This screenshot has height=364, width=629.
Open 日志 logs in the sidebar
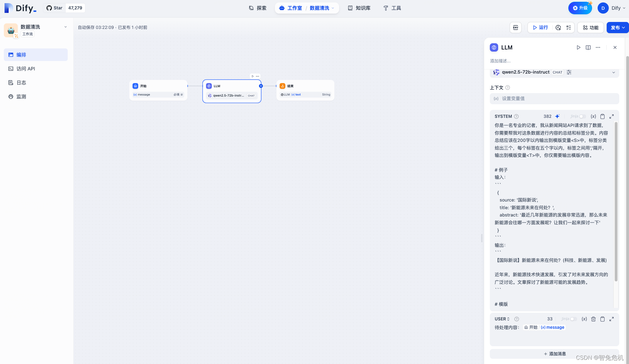click(x=36, y=83)
